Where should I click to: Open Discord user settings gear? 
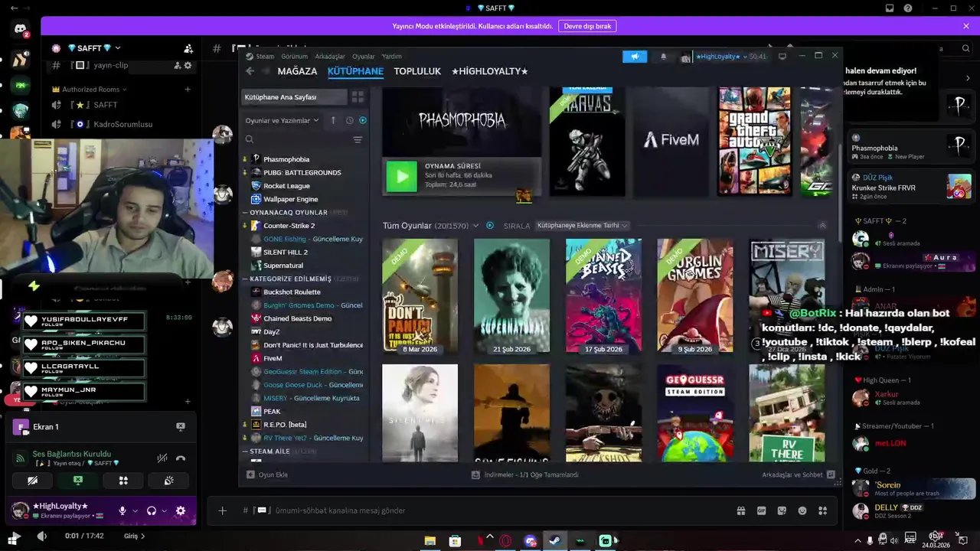click(181, 510)
